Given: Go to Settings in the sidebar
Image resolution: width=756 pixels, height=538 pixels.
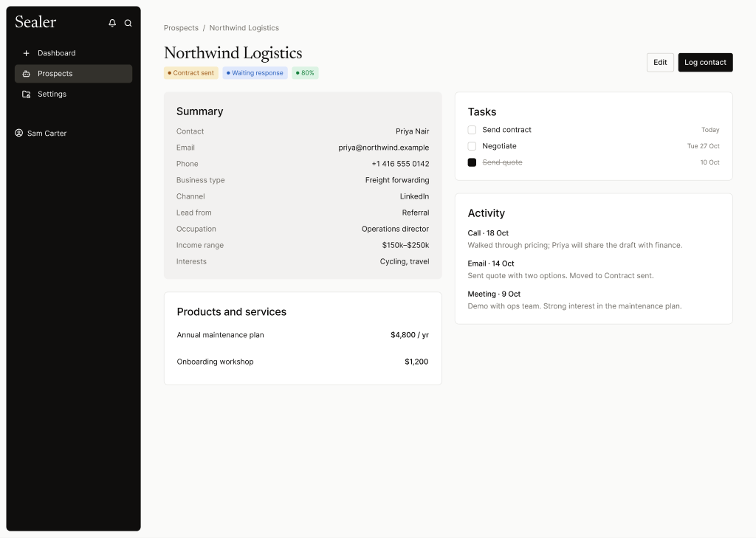Looking at the screenshot, I should pos(73,94).
